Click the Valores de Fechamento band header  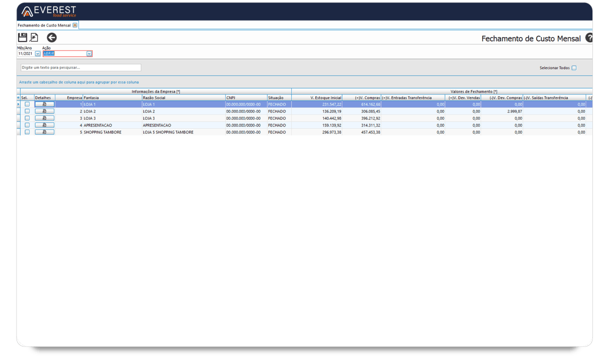[x=442, y=92]
